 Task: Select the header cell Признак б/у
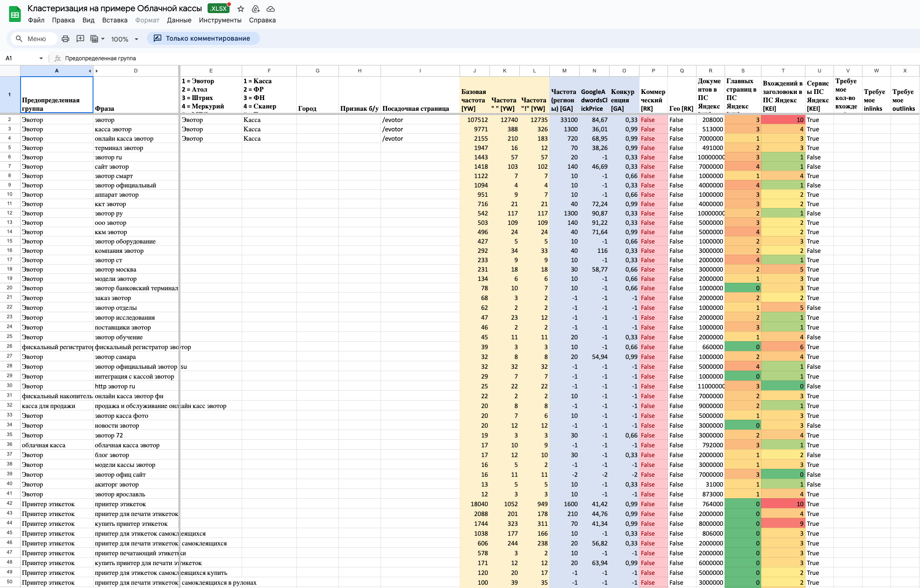click(x=359, y=95)
